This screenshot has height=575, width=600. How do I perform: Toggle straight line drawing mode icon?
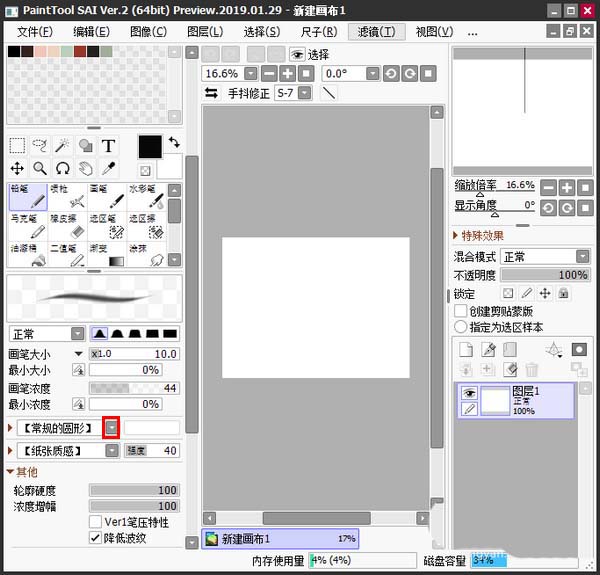pyautogui.click(x=329, y=93)
